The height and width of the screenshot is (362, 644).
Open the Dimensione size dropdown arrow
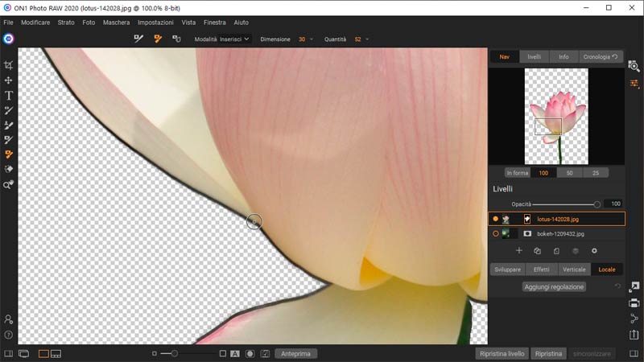tap(312, 39)
